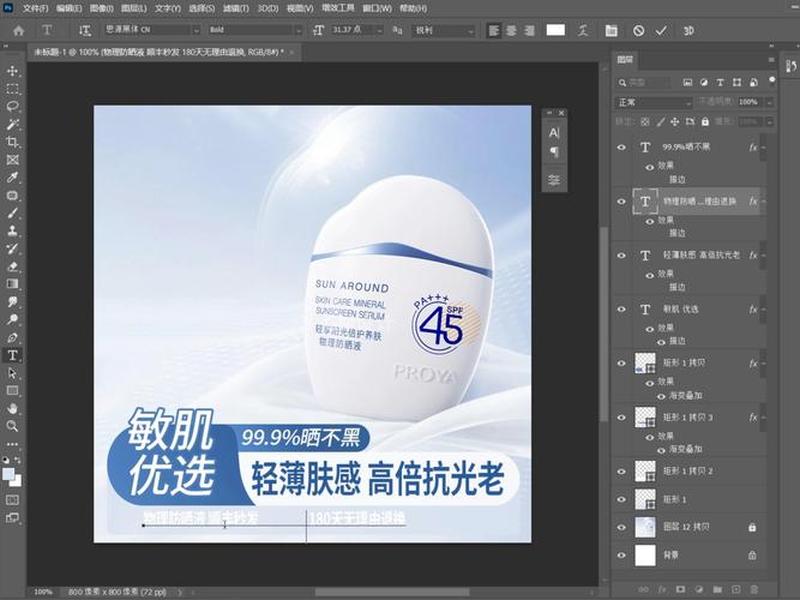Image resolution: width=800 pixels, height=600 pixels.
Task: Toggle text orientation in options bar
Action: pyautogui.click(x=85, y=31)
